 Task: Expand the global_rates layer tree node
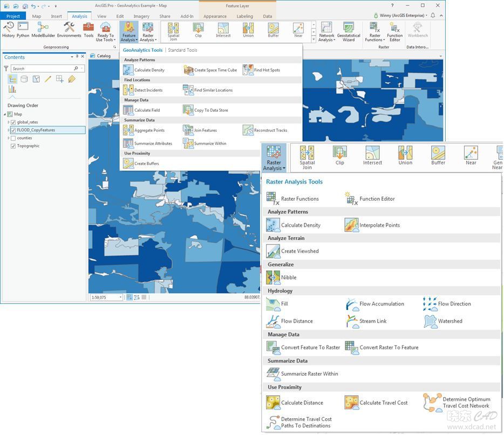pos(8,122)
